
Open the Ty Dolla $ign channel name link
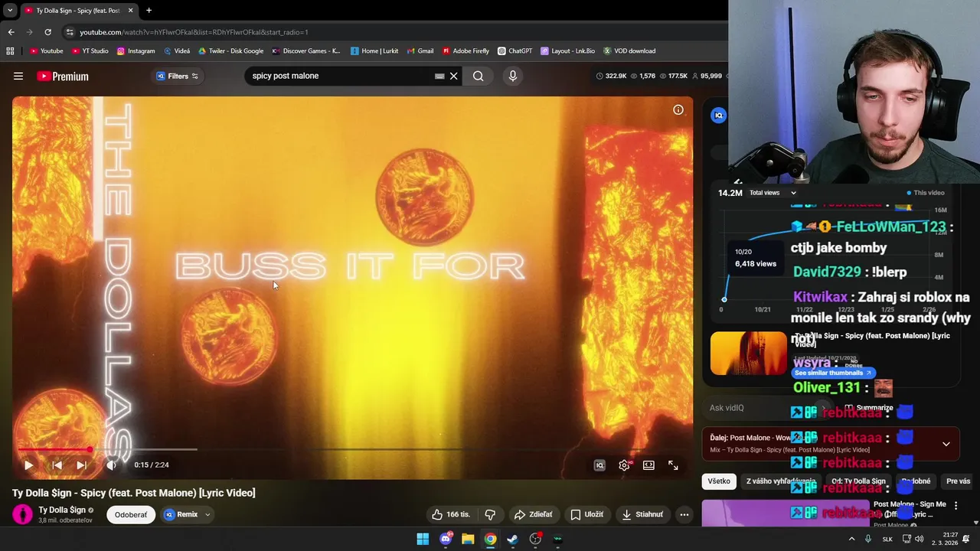62,510
